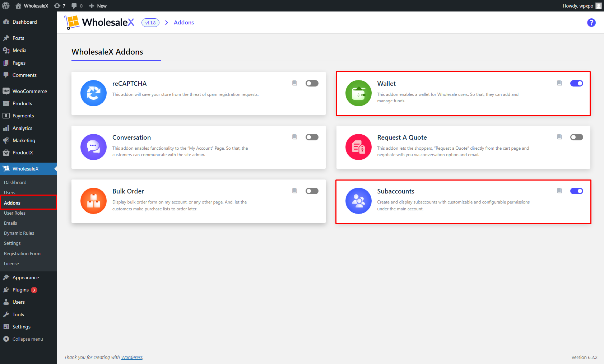Click the green Wallet addon icon
Image resolution: width=604 pixels, height=364 pixels.
pos(358,93)
